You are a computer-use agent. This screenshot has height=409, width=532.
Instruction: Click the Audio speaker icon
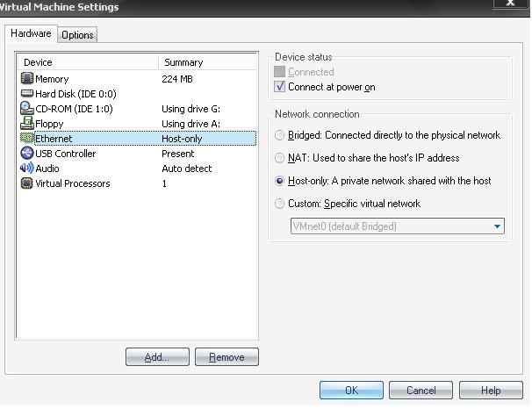coord(26,169)
